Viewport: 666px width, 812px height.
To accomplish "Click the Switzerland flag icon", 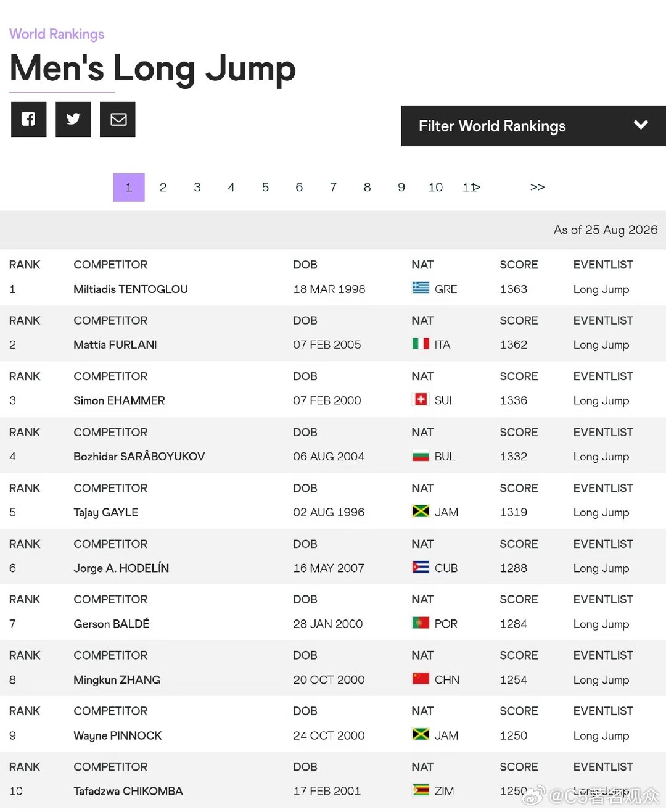I will 421,399.
